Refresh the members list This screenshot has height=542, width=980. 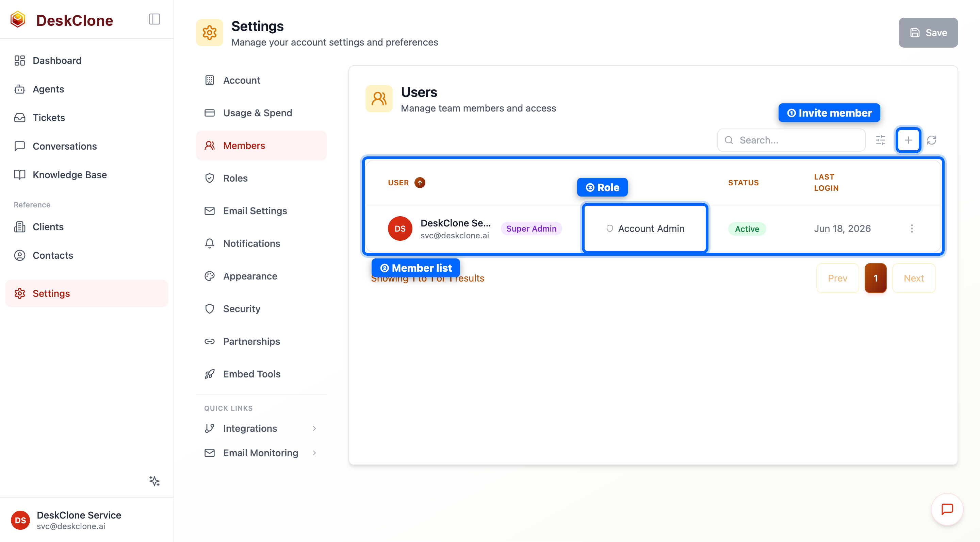(931, 140)
